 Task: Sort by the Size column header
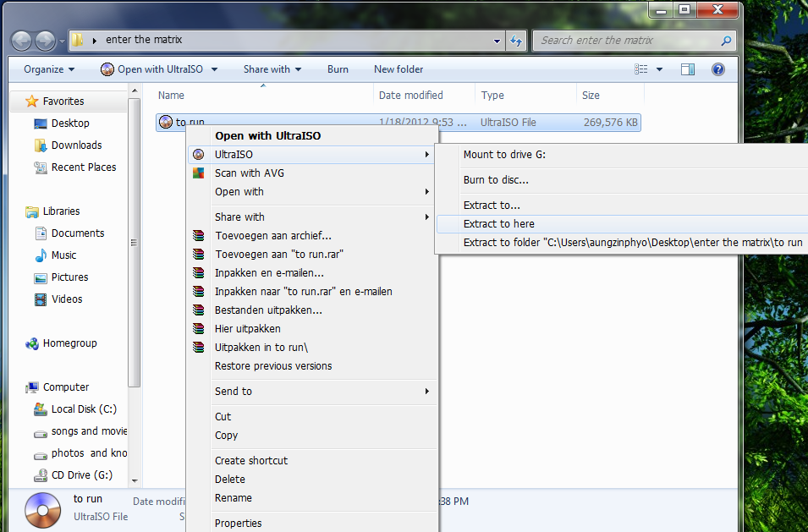pyautogui.click(x=610, y=96)
